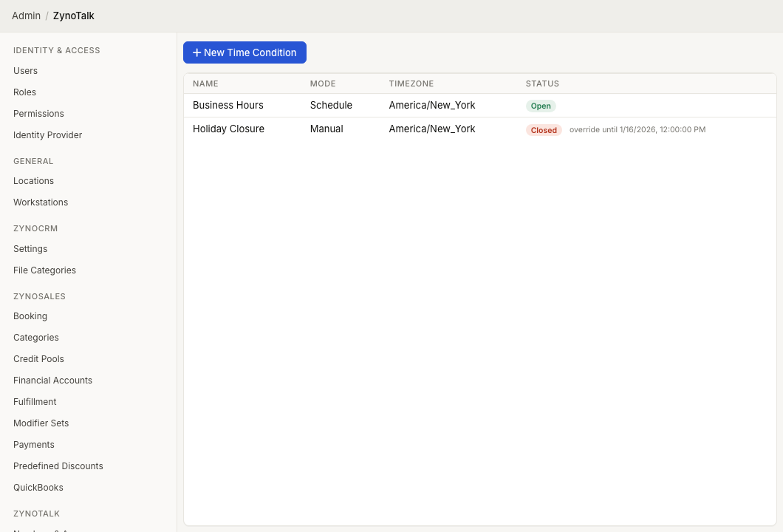Click Business Hours timezone America/New_York

coord(432,106)
